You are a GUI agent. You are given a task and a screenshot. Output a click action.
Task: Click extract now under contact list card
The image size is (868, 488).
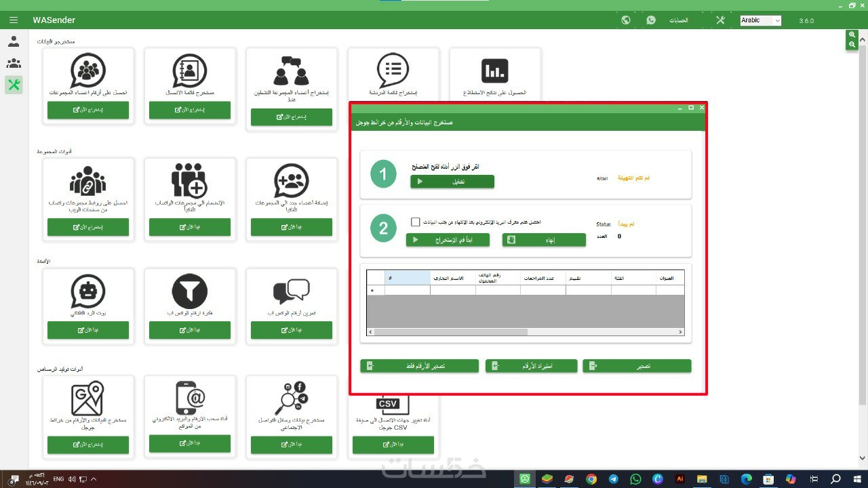click(x=190, y=110)
